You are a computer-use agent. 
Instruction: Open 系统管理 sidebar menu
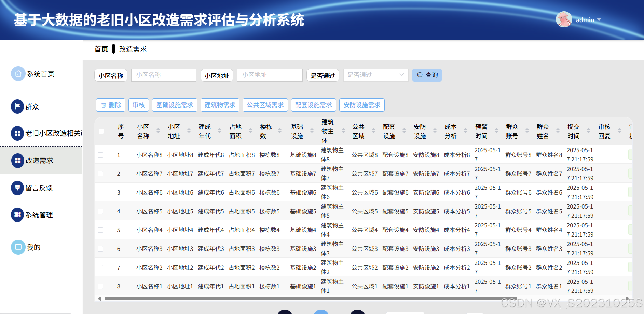(x=39, y=215)
